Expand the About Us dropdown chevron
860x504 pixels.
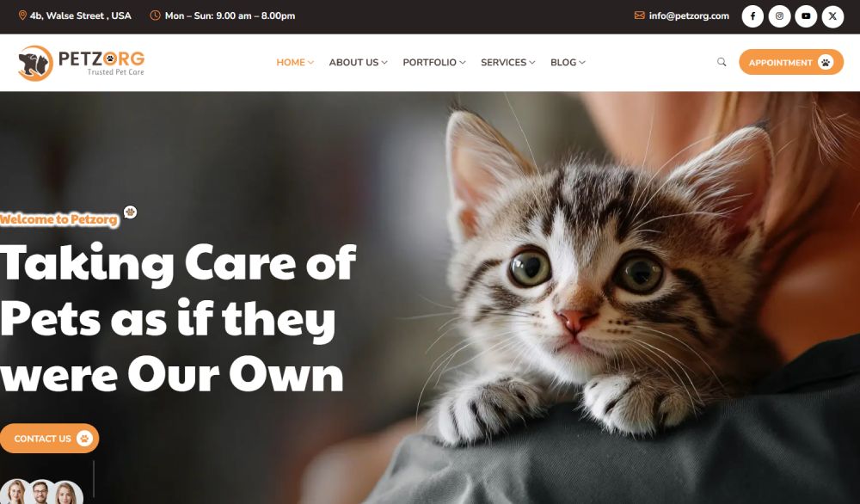click(384, 63)
